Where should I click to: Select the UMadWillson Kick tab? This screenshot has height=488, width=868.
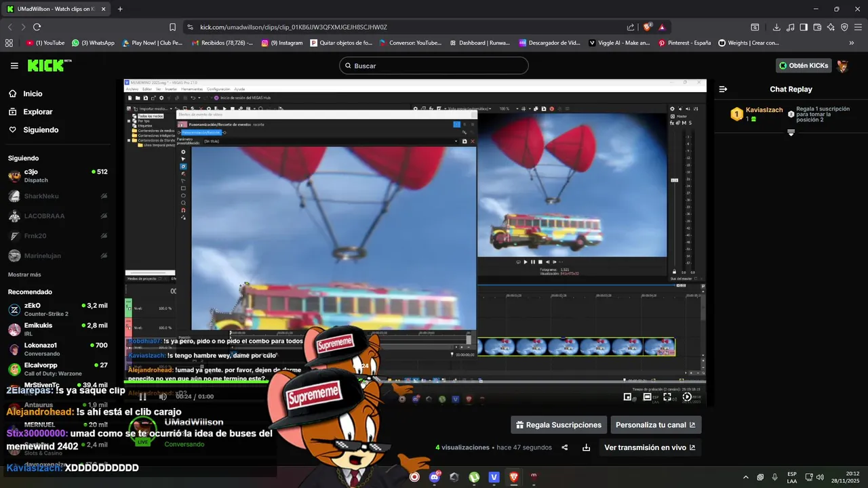[56, 9]
